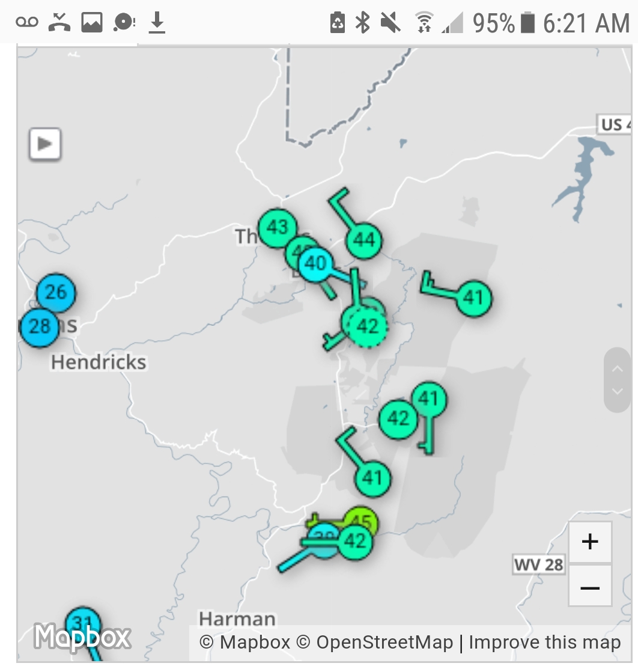
Task: Tap the blue marker reading 26
Action: [56, 293]
